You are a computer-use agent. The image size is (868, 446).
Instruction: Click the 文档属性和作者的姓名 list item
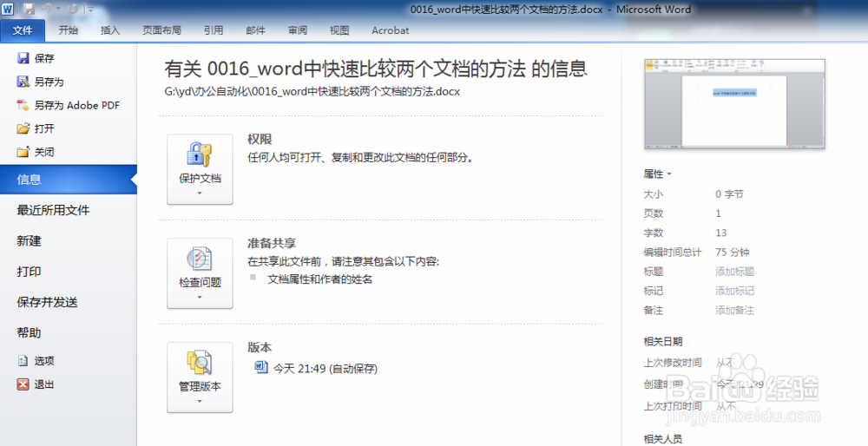click(x=320, y=279)
